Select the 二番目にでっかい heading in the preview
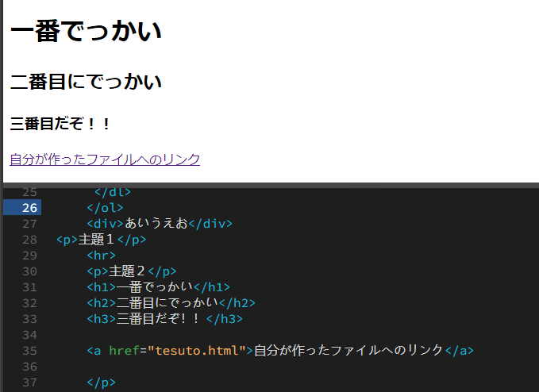The height and width of the screenshot is (392, 539). coord(86,82)
